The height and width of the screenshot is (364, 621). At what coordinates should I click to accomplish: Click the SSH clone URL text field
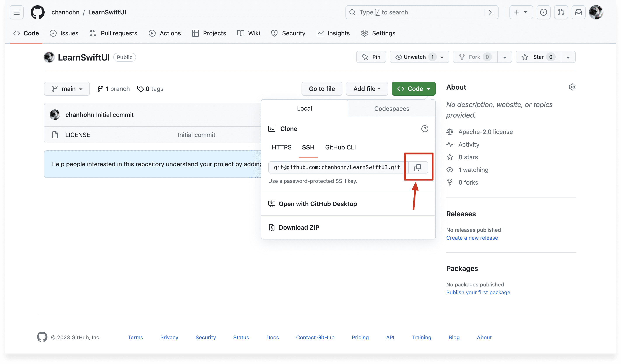[338, 167]
